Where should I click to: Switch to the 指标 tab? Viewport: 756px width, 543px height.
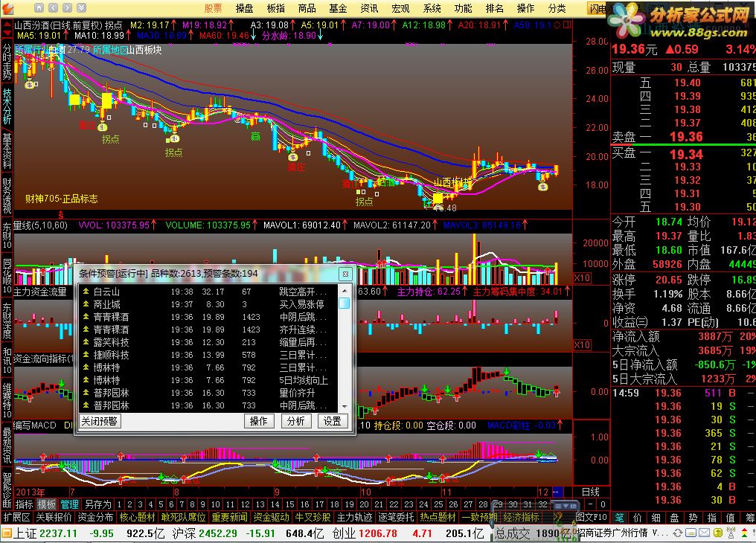point(24,504)
